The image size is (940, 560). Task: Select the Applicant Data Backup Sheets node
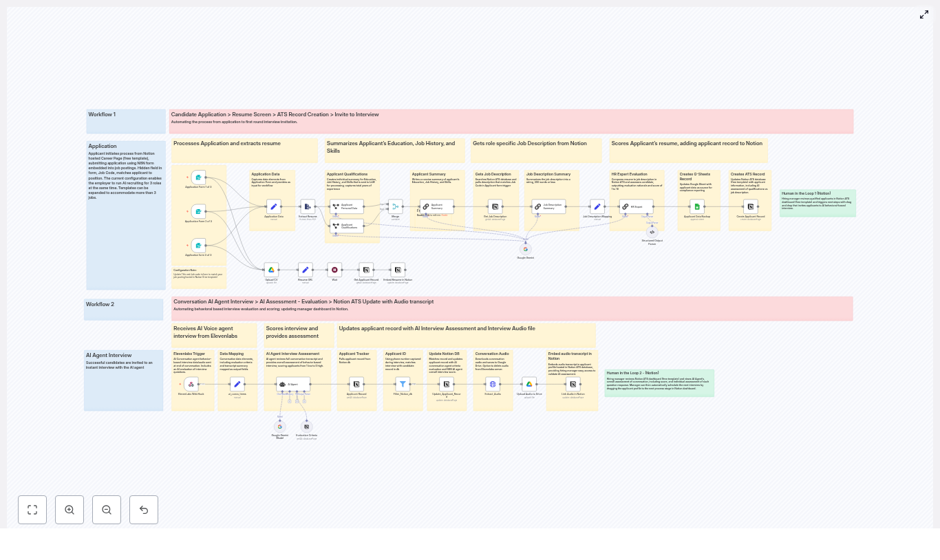point(697,206)
